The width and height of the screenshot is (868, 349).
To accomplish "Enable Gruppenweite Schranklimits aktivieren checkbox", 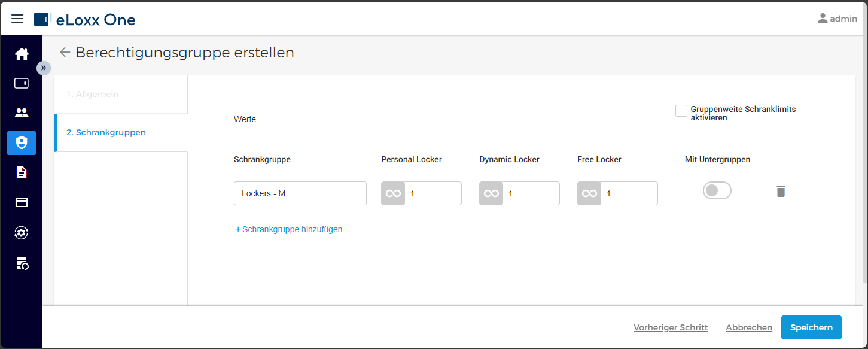I will pyautogui.click(x=681, y=111).
